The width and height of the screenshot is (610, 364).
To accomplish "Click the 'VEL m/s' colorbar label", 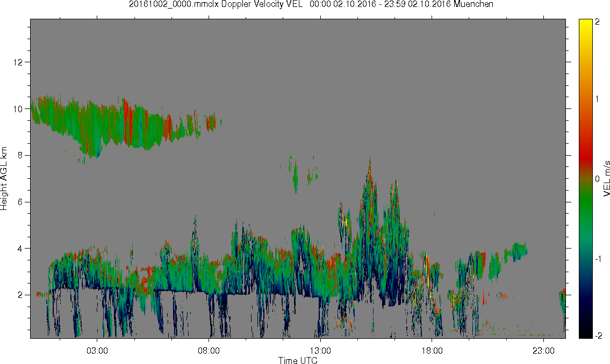I will pyautogui.click(x=606, y=178).
